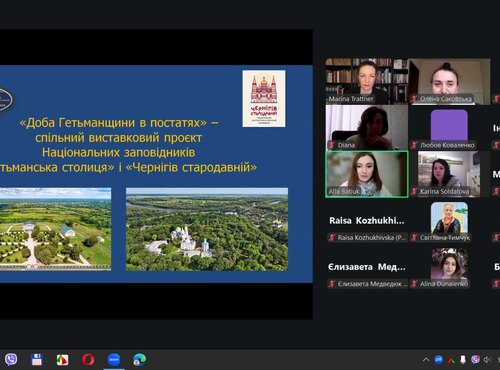This screenshot has width=500, height=370.
Task: Click slide text '«Чернігів стародавній»'
Action: coord(191,167)
